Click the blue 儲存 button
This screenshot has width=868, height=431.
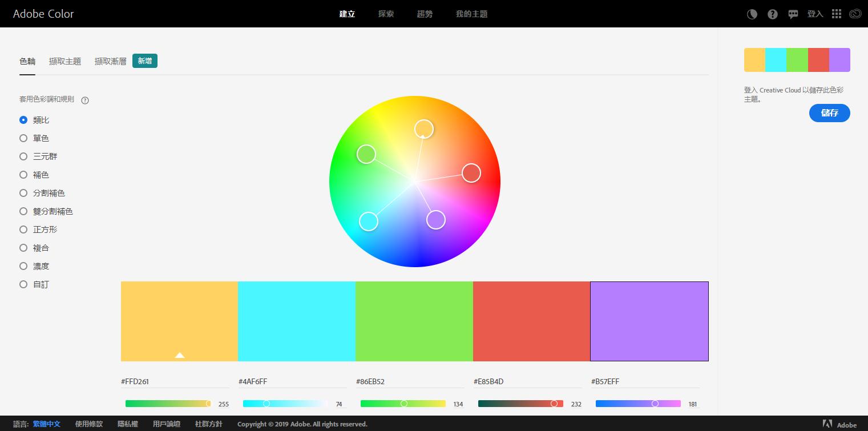coord(829,113)
